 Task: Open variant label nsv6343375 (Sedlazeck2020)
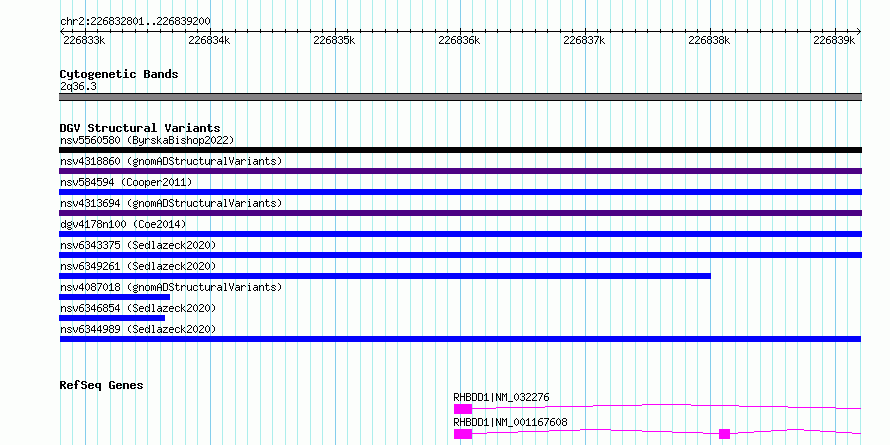coord(138,245)
